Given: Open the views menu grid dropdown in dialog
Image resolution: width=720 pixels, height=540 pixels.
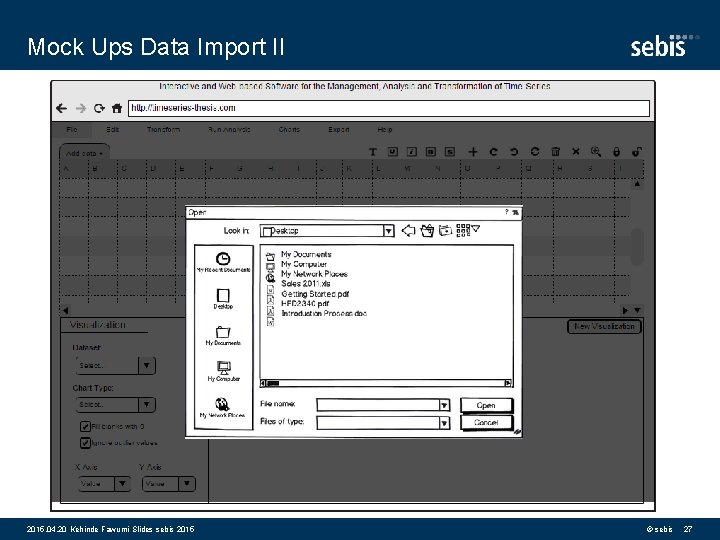Looking at the screenshot, I should coord(468,230).
